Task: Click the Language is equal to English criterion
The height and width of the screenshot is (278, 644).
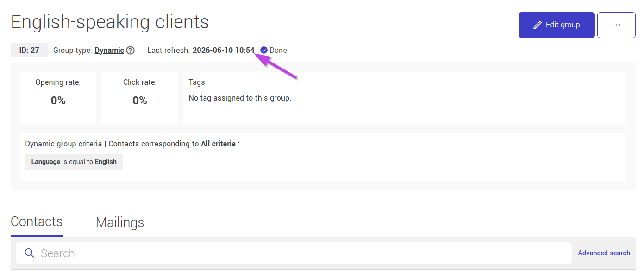Action: [x=74, y=162]
